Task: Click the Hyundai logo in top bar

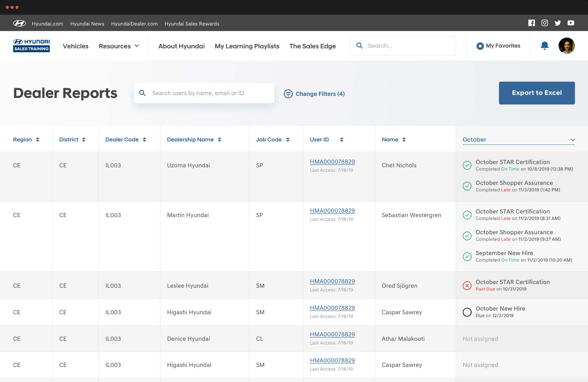Action: tap(19, 24)
